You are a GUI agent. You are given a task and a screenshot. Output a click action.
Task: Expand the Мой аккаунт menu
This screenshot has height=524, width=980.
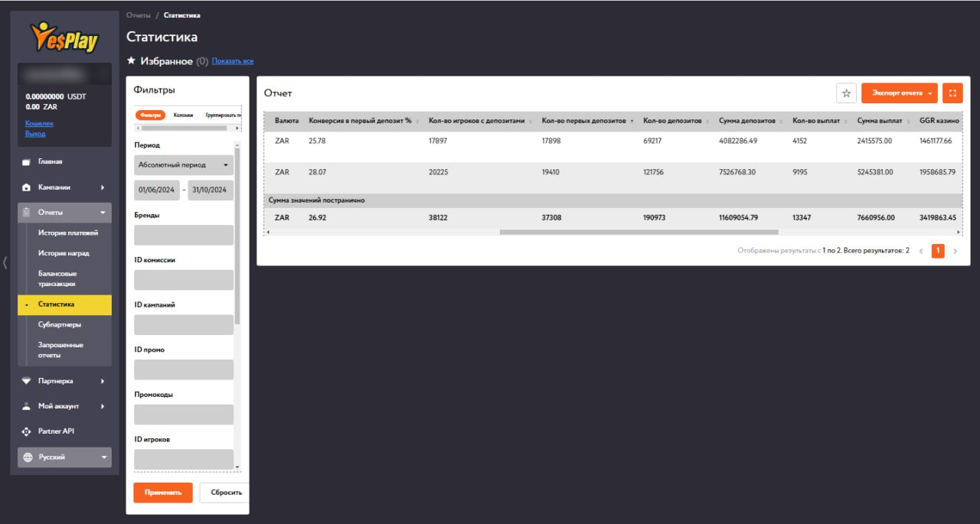(64, 406)
